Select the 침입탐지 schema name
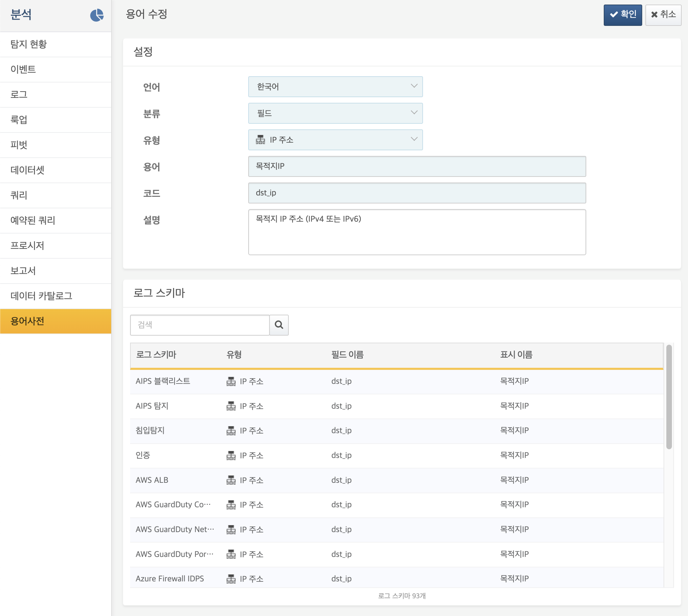This screenshot has width=688, height=616. point(150,430)
